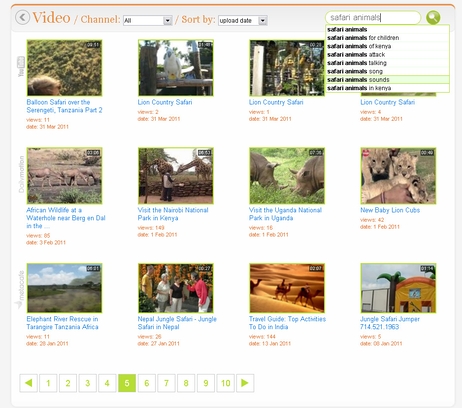Click the back arrow next to Video

(23, 17)
